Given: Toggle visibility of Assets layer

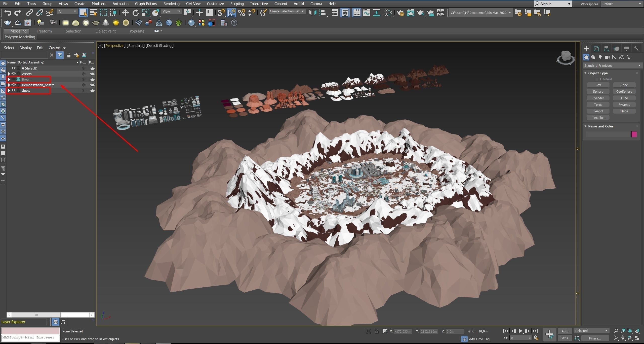Looking at the screenshot, I should (14, 74).
